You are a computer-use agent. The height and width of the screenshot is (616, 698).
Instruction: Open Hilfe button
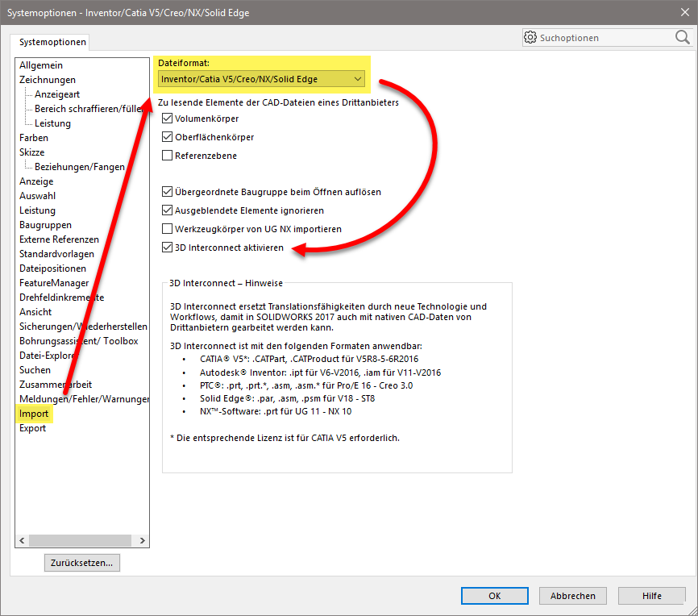pyautogui.click(x=652, y=596)
